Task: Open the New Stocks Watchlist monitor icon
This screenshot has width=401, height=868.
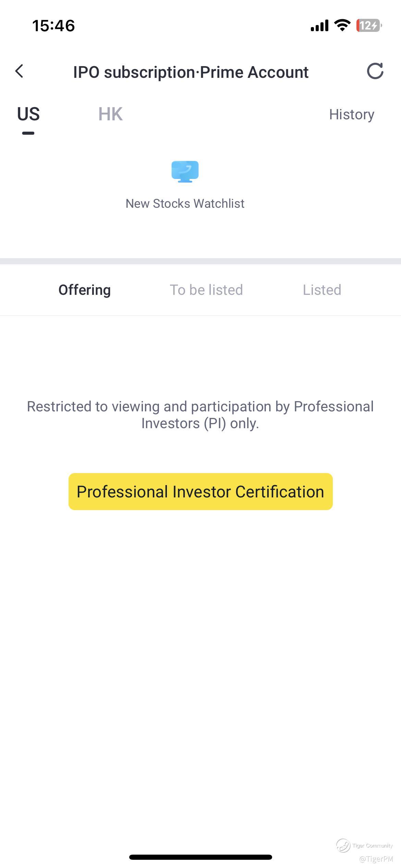Action: coord(185,171)
